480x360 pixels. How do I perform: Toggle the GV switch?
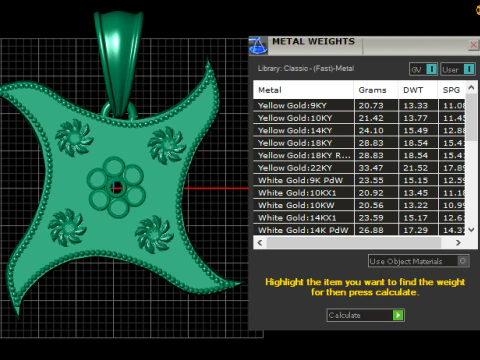423,69
